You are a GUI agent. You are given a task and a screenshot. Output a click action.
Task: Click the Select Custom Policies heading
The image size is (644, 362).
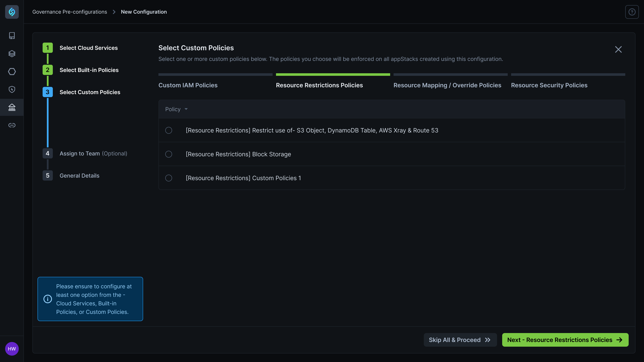(x=196, y=48)
